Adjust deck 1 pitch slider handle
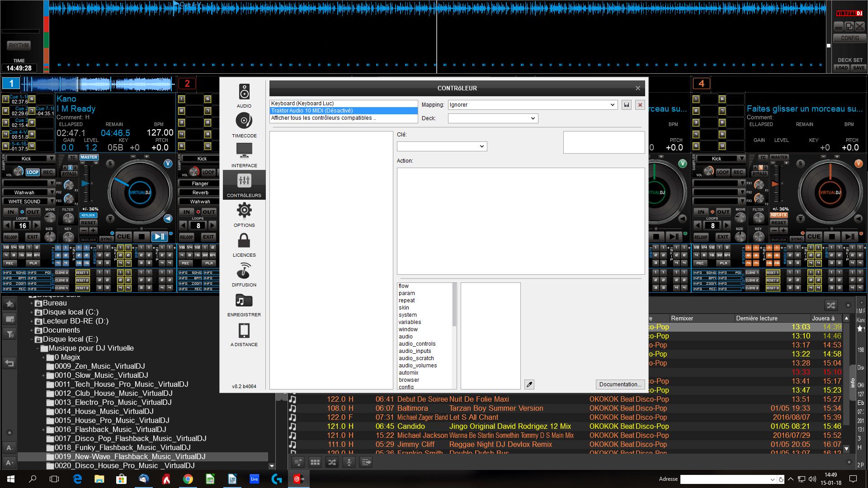Image resolution: width=868 pixels, height=488 pixels. point(85,184)
